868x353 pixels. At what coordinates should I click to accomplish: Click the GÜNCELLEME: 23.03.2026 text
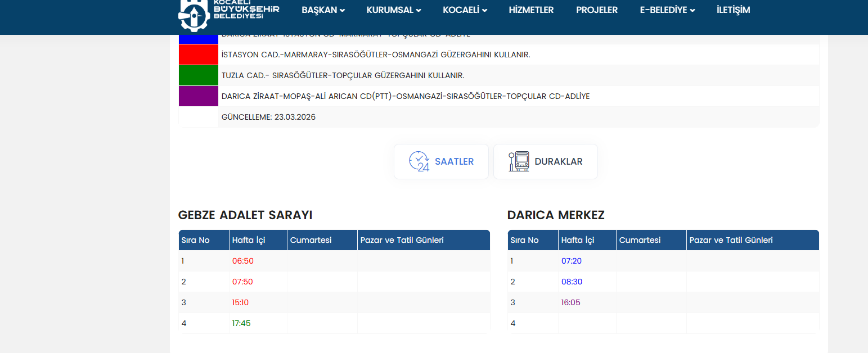point(268,117)
